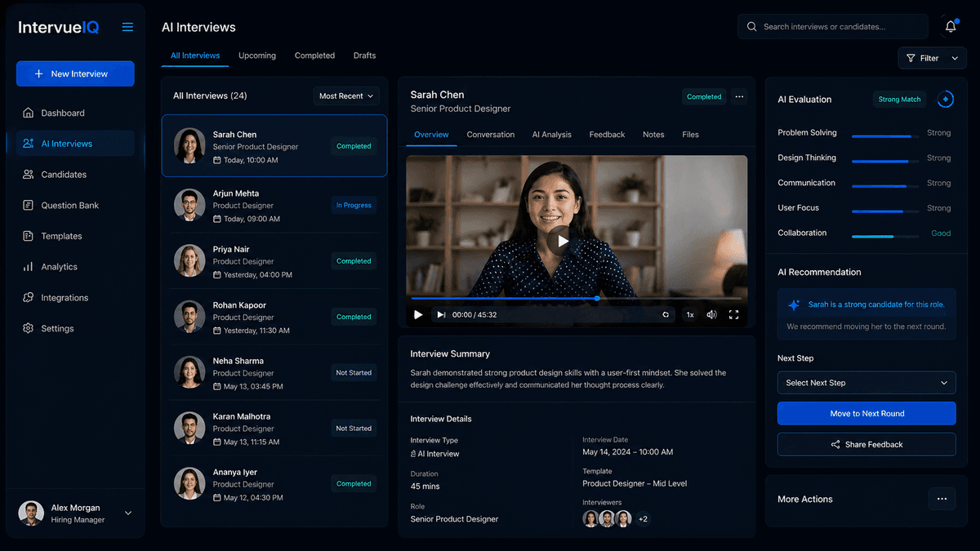Click Move to Next Round
Viewport: 980px width, 551px height.
click(866, 413)
